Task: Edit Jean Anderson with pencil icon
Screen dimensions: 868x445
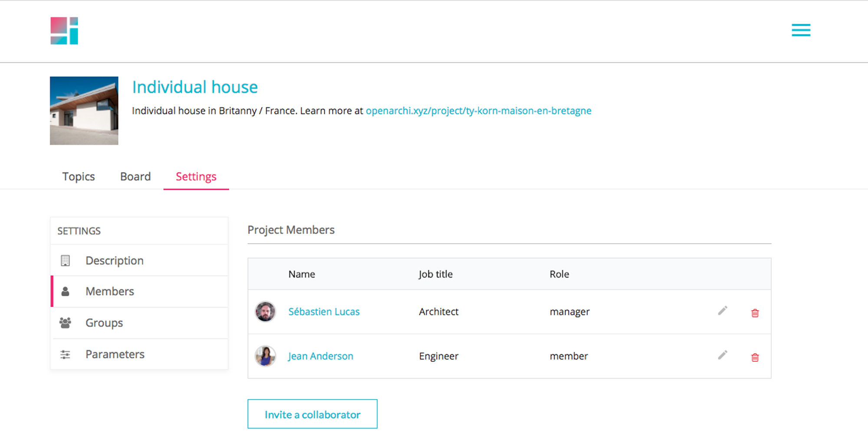Action: pyautogui.click(x=723, y=355)
